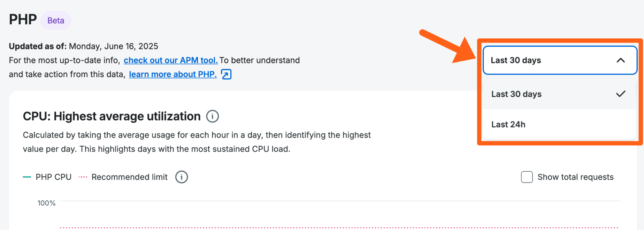Click the info icon next to Recommended limit
Viewport: 644px width, 230px height.
[x=182, y=177]
